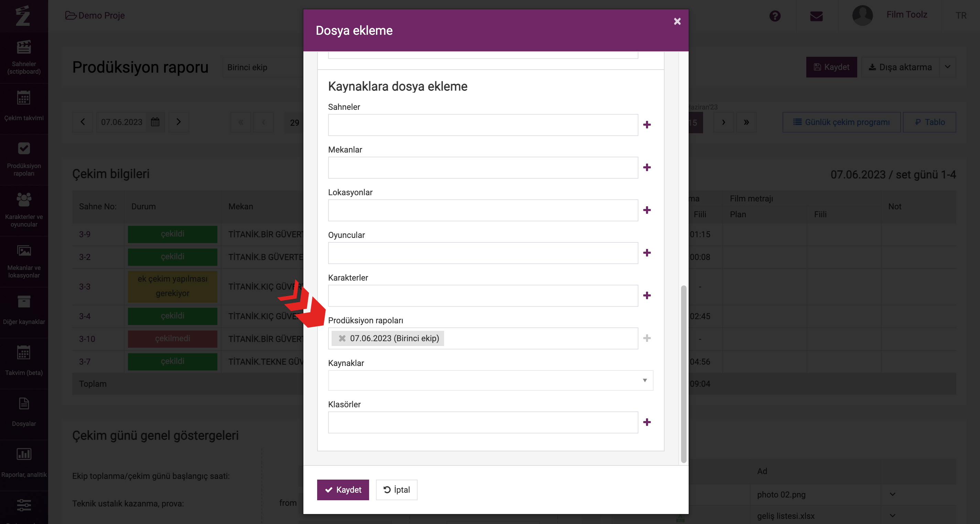Click the page Kaydet button in header
This screenshot has height=524, width=980.
(x=831, y=67)
